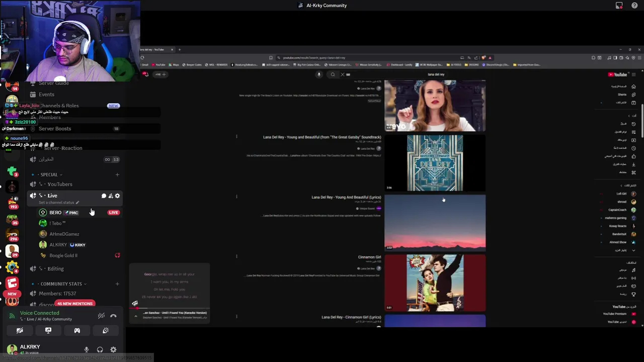Select Boogie Gold II in voice list
Screen dimensions: 644x362
[x=63, y=255]
